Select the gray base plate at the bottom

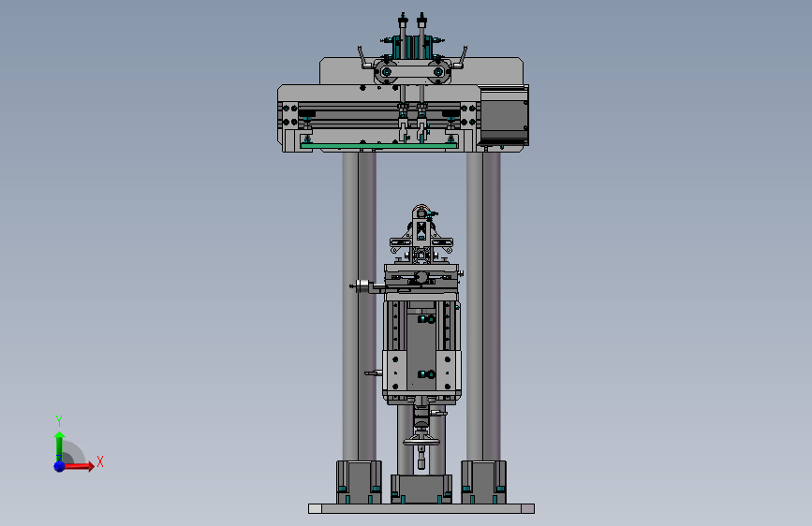pyautogui.click(x=421, y=508)
